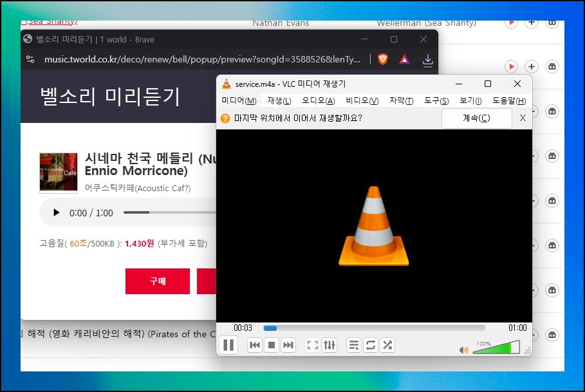Image resolution: width=585 pixels, height=392 pixels.
Task: Open the 미디어(M) menu
Action: [x=239, y=100]
